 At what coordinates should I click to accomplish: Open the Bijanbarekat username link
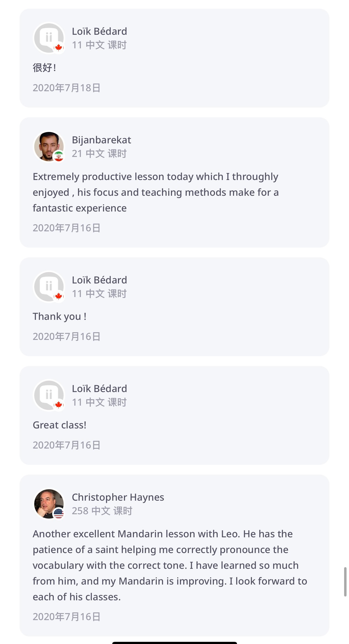tap(101, 140)
